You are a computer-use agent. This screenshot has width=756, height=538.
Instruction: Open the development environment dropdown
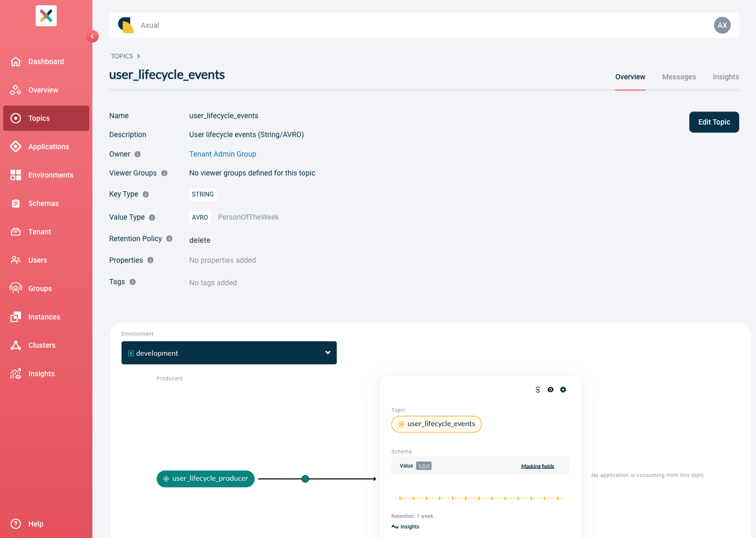pyautogui.click(x=229, y=353)
